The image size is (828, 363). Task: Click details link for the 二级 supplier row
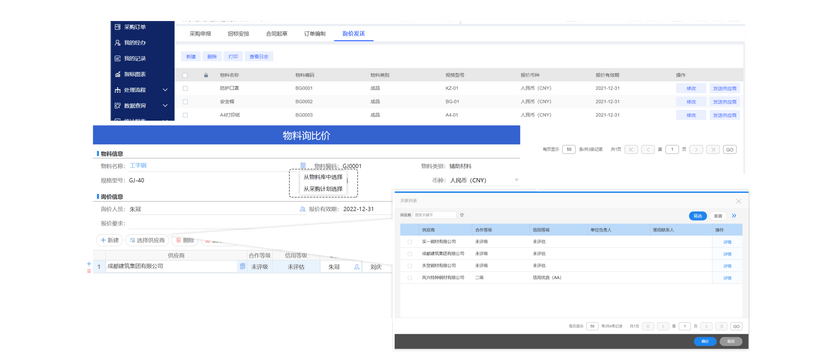coord(727,277)
